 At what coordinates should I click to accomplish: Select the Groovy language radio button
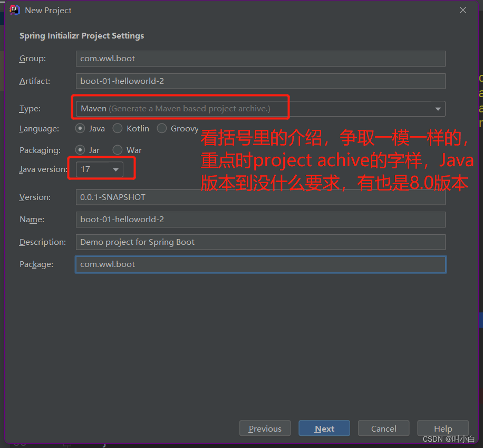click(161, 128)
